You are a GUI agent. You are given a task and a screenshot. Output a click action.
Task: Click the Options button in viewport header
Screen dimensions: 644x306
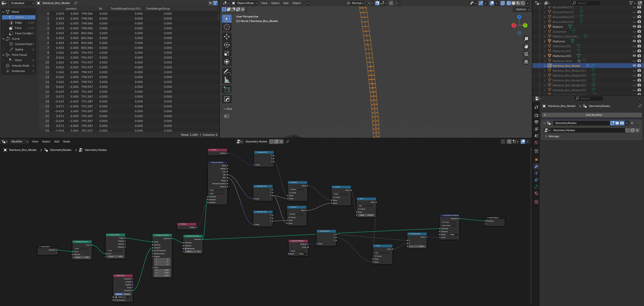[x=522, y=9]
